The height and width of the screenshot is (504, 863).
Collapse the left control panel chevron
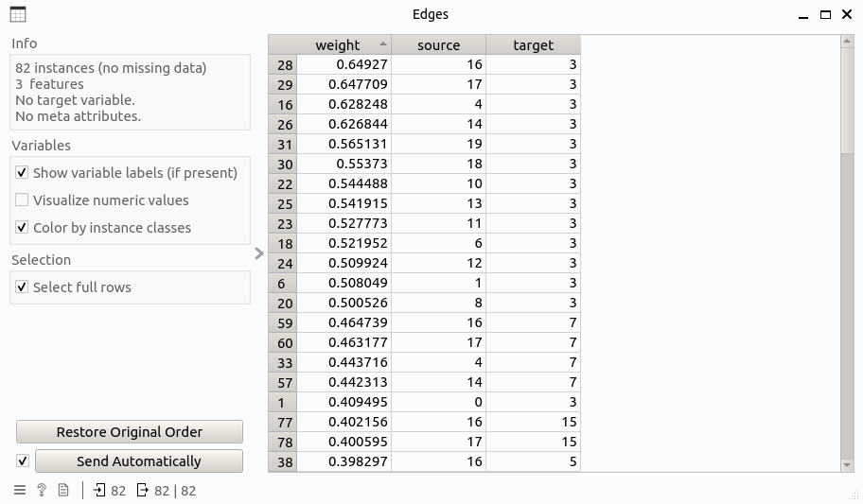point(259,253)
